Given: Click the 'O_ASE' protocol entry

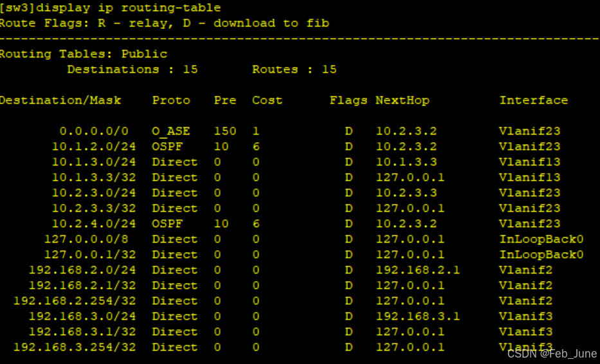Looking at the screenshot, I should click(x=171, y=131).
